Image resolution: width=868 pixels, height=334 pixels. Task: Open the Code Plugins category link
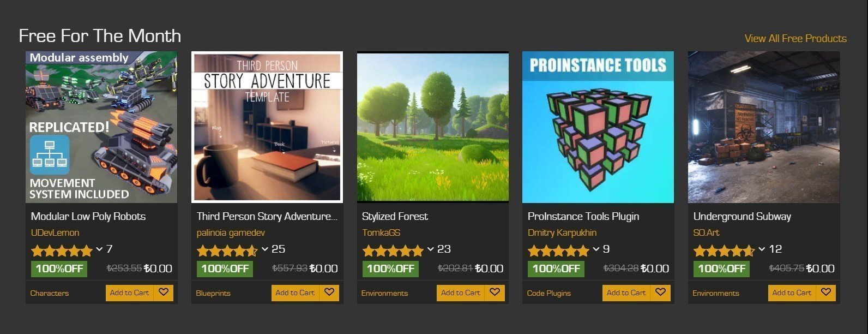[x=549, y=293]
